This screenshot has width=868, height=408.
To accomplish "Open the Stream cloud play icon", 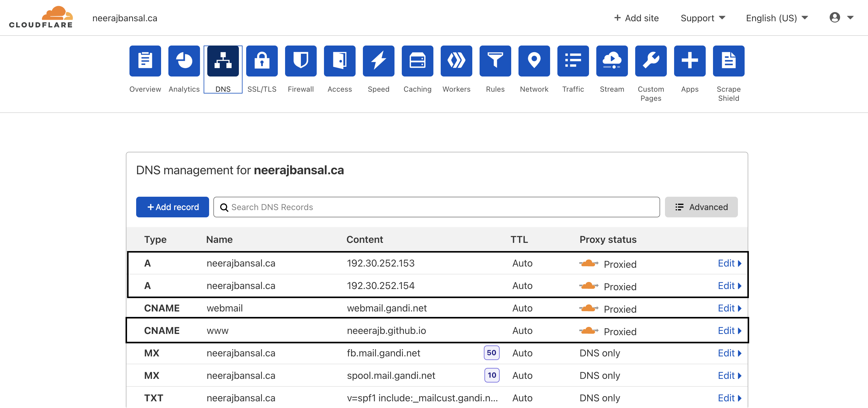I will [612, 61].
